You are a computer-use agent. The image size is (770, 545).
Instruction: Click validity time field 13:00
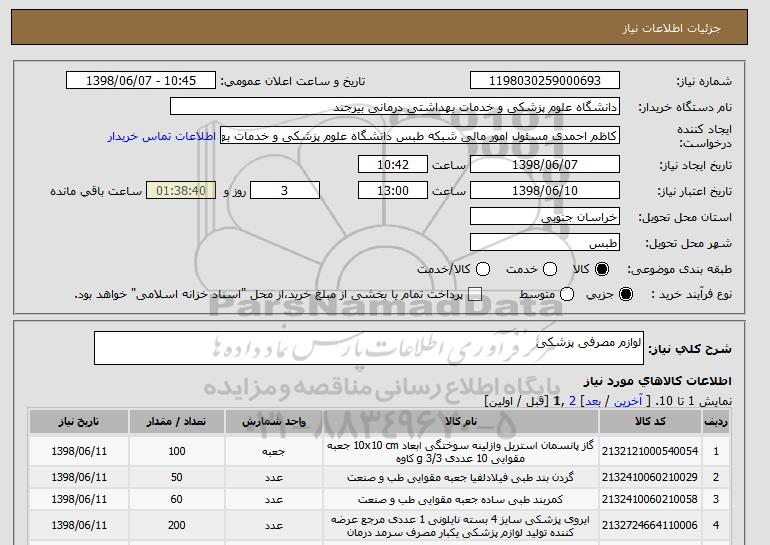coord(393,191)
